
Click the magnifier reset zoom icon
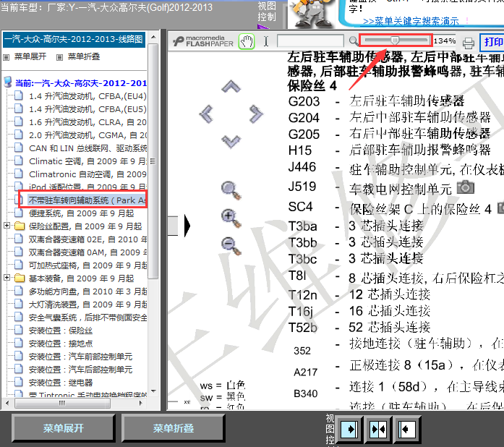click(231, 190)
